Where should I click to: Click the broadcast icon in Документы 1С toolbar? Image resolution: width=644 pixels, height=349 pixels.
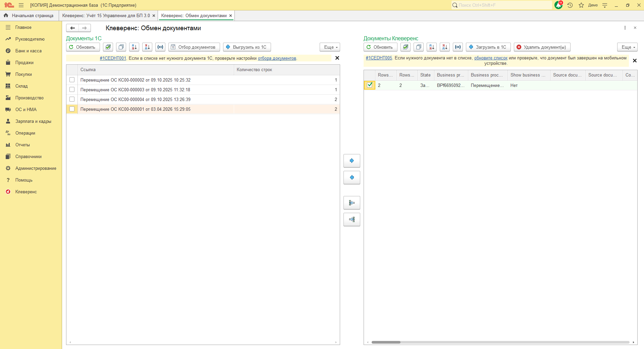(x=160, y=47)
